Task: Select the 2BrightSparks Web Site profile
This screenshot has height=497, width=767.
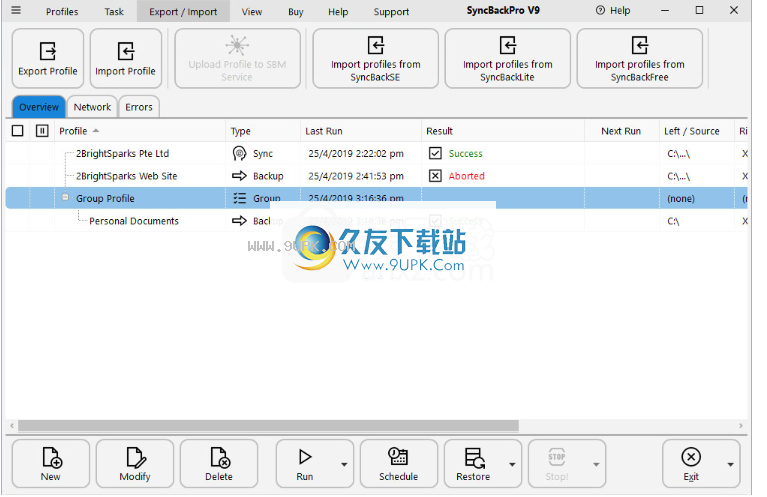Action: pyautogui.click(x=127, y=176)
